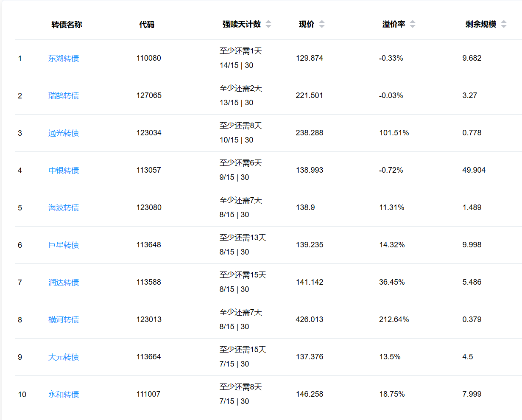The width and height of the screenshot is (522, 420).
Task: View the 大元转债 bond link
Action: click(x=64, y=357)
